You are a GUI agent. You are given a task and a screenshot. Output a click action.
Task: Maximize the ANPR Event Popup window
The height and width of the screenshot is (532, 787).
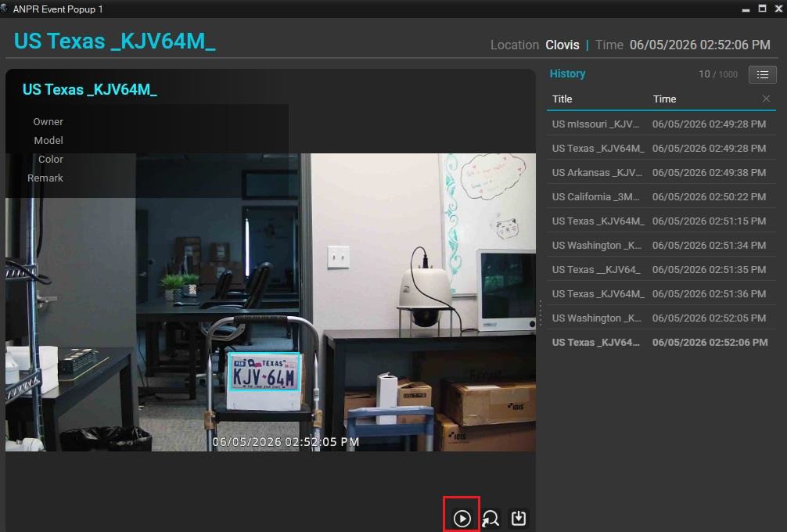point(762,9)
